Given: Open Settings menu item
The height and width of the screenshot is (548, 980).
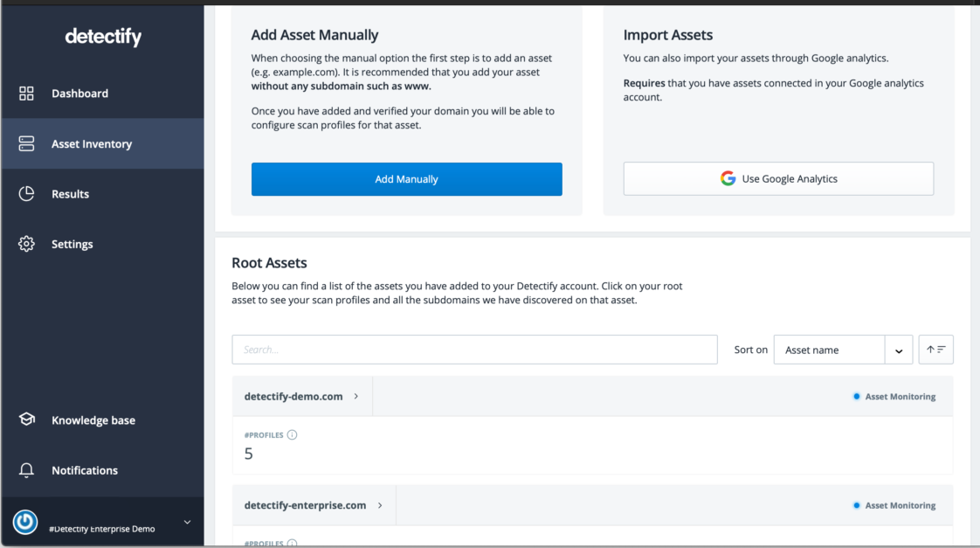Looking at the screenshot, I should [102, 244].
